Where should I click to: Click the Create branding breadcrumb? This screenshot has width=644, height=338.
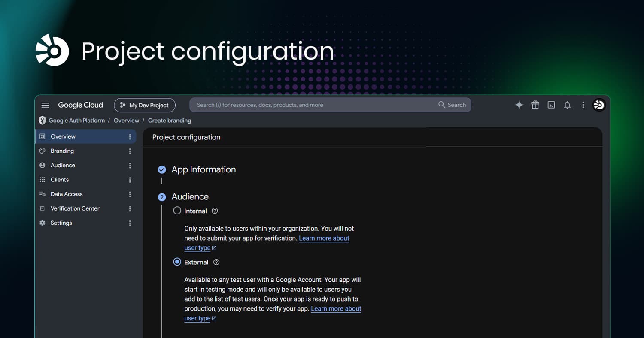click(x=170, y=121)
